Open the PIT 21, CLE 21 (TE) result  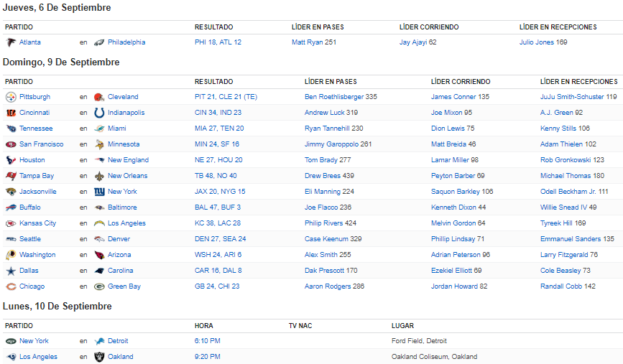[x=226, y=97]
